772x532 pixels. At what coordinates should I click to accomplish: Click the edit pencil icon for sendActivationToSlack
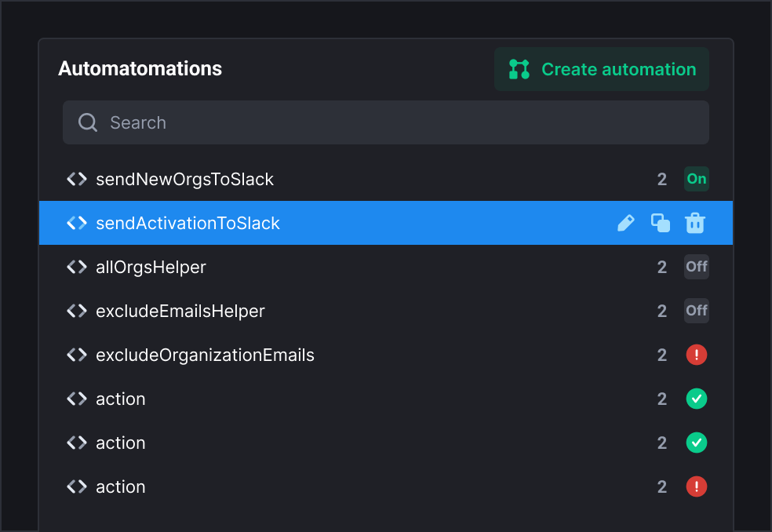point(626,223)
